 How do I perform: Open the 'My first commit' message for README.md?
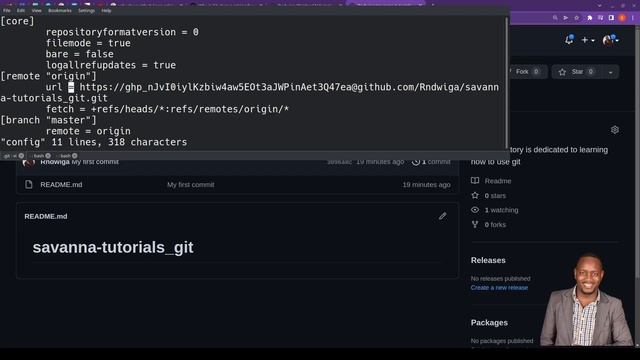click(190, 184)
